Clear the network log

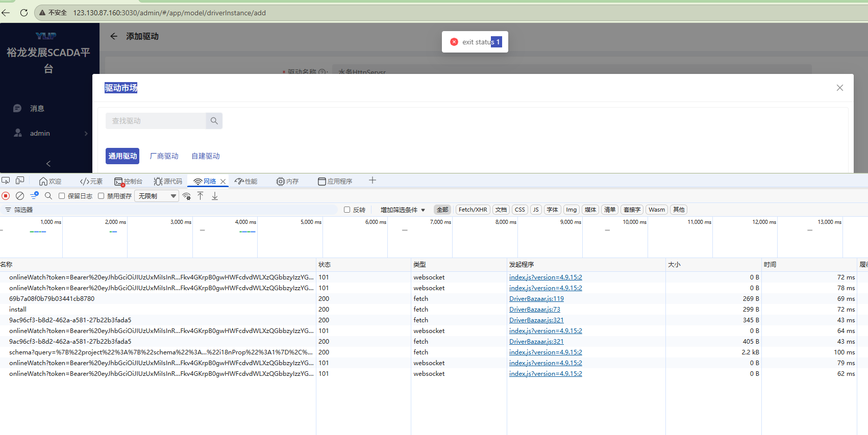tap(20, 196)
